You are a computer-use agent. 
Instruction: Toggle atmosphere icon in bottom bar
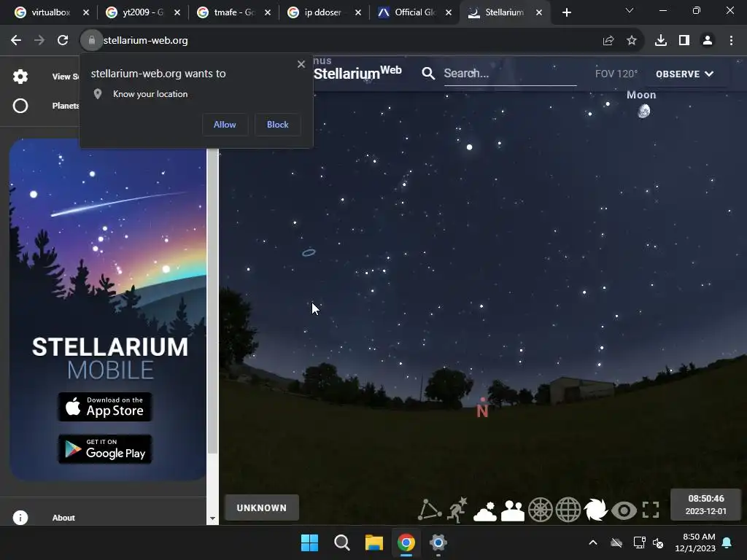pos(485,510)
